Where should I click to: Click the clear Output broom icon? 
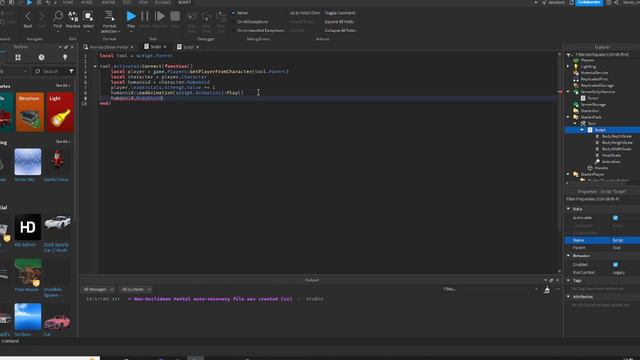(x=547, y=289)
